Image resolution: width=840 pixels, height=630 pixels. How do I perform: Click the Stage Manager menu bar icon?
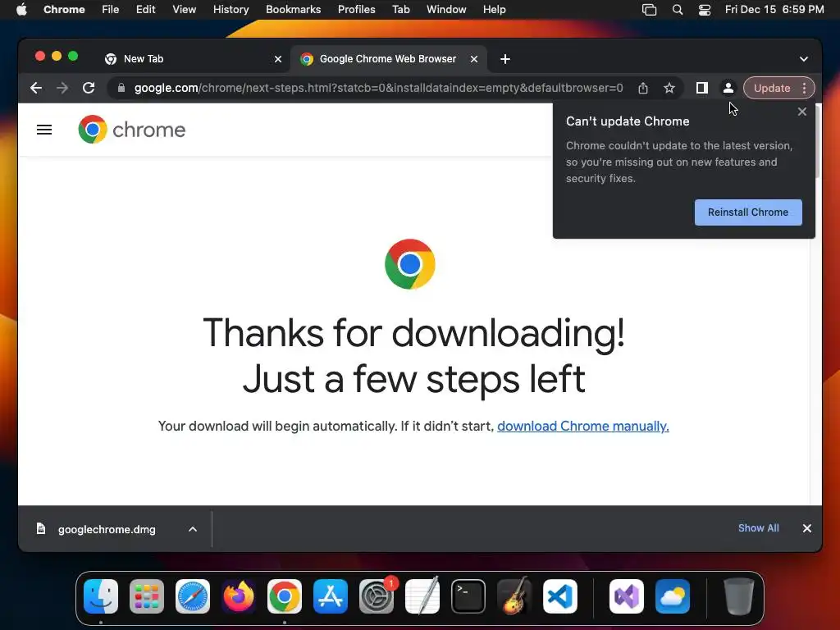[650, 10]
